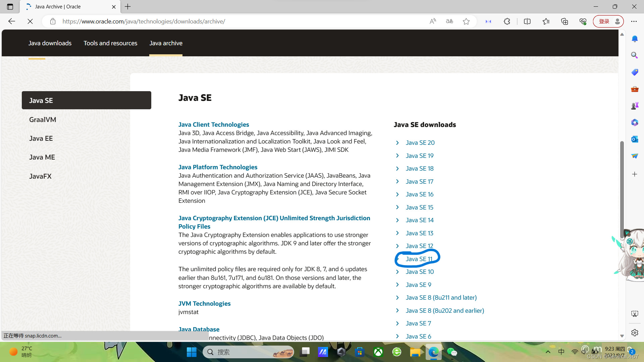Click inside the browser address bar
This screenshot has width=644, height=362.
(235, 21)
